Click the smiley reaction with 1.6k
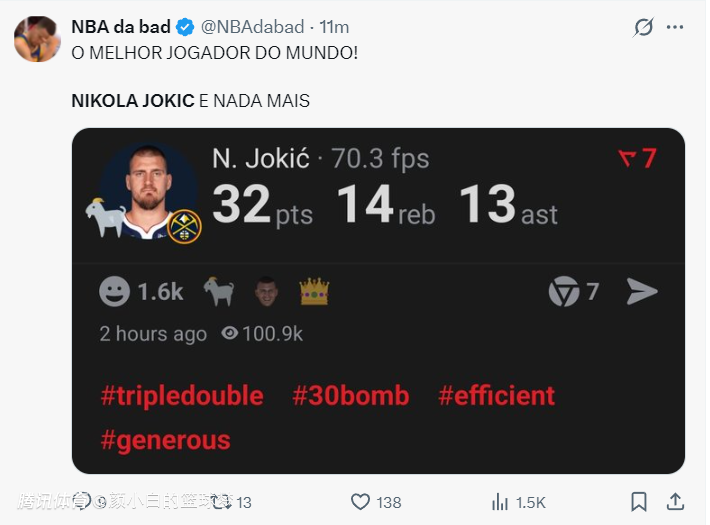The height and width of the screenshot is (525, 710). 115,291
